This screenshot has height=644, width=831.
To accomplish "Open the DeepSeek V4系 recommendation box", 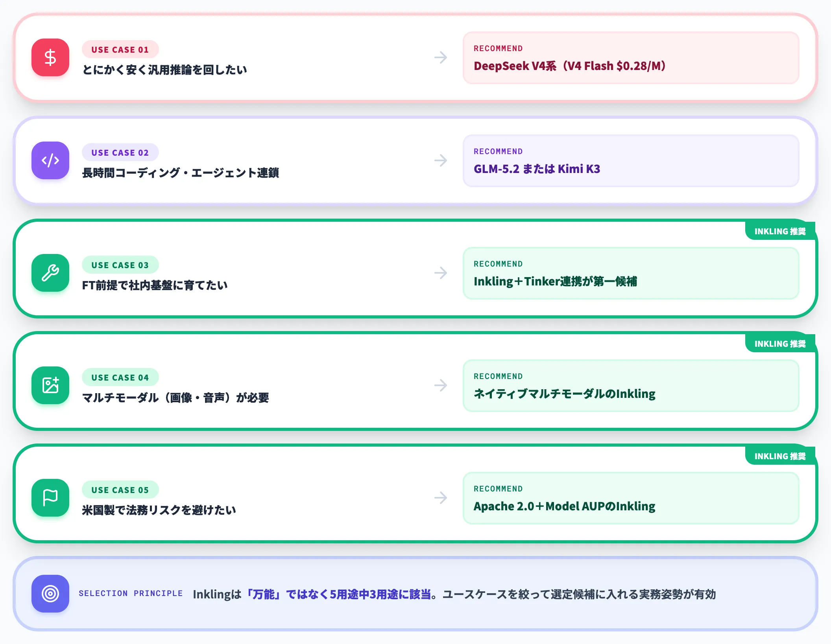I will (631, 58).
